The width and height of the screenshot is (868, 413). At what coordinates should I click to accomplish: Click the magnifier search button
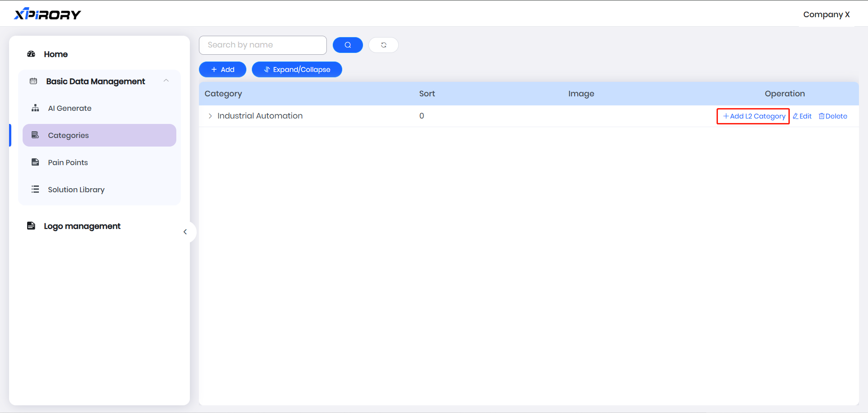coord(348,45)
